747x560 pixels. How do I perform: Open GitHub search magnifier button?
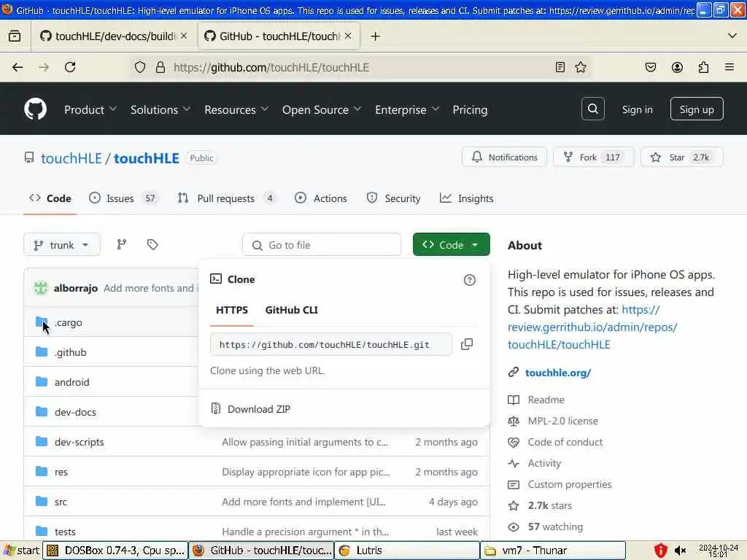point(592,109)
